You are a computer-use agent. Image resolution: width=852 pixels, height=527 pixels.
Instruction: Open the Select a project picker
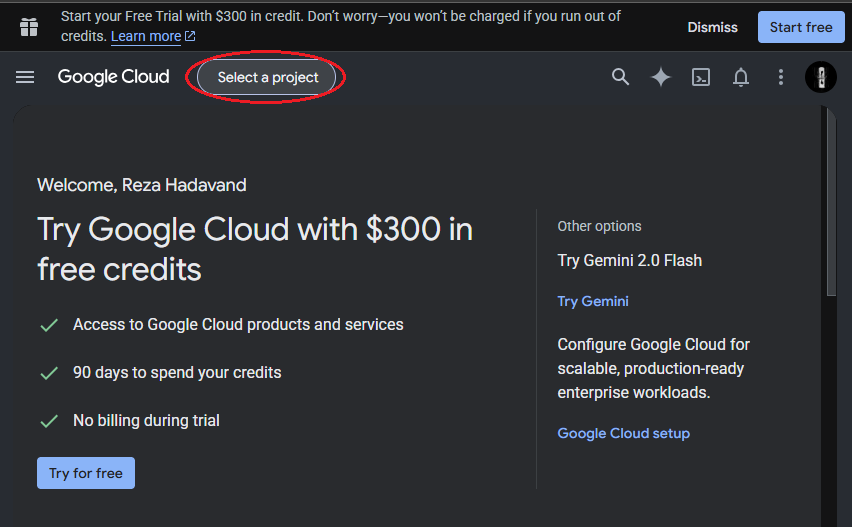point(267,77)
